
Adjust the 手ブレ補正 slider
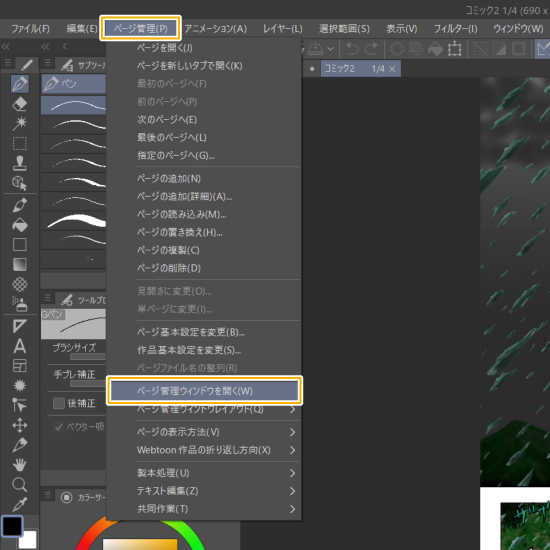pos(88,383)
